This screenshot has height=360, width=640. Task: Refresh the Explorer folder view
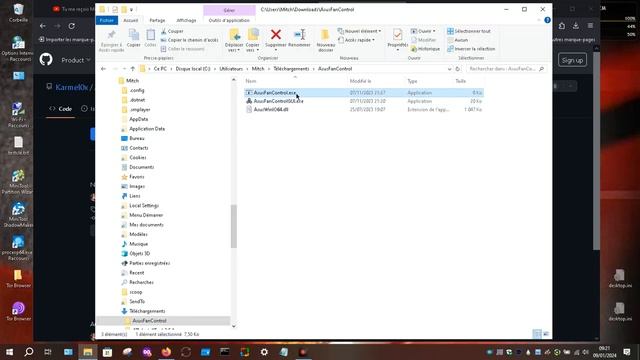(x=458, y=69)
